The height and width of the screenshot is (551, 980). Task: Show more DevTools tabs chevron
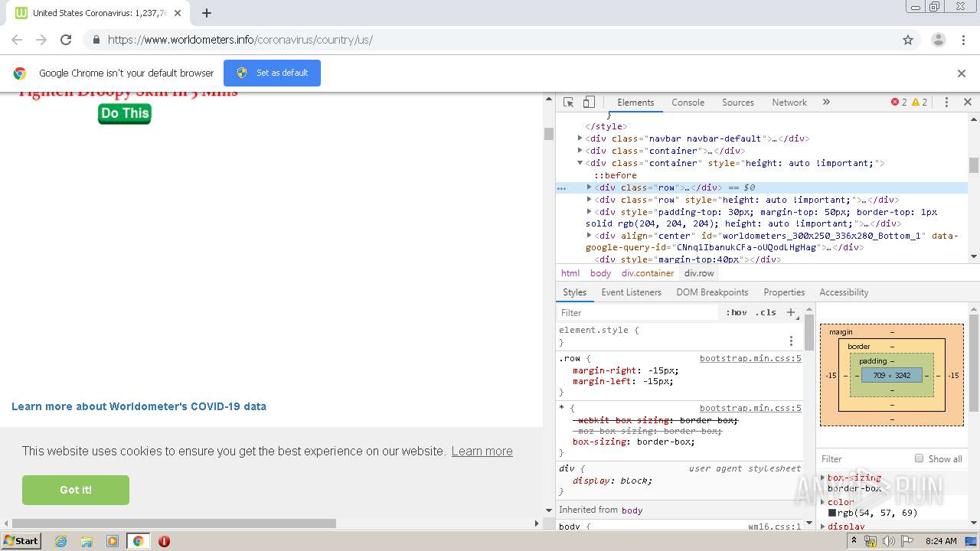pos(826,102)
